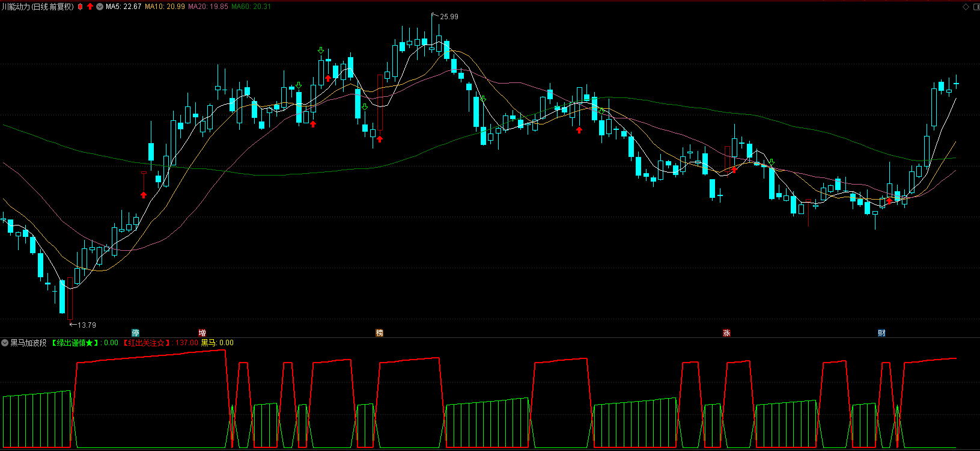Click the topmost green down arrow signal
The image size is (980, 451).
coord(321,51)
